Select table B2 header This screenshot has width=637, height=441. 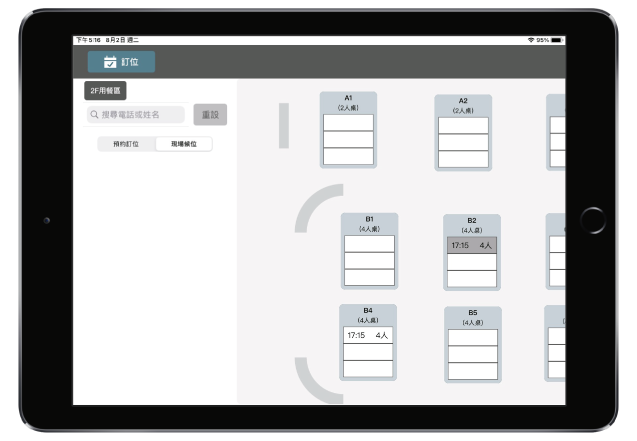coord(472,225)
